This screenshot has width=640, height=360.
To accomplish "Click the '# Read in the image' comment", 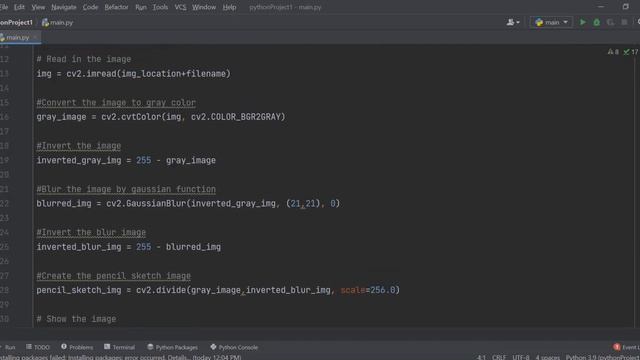I will pos(84,59).
